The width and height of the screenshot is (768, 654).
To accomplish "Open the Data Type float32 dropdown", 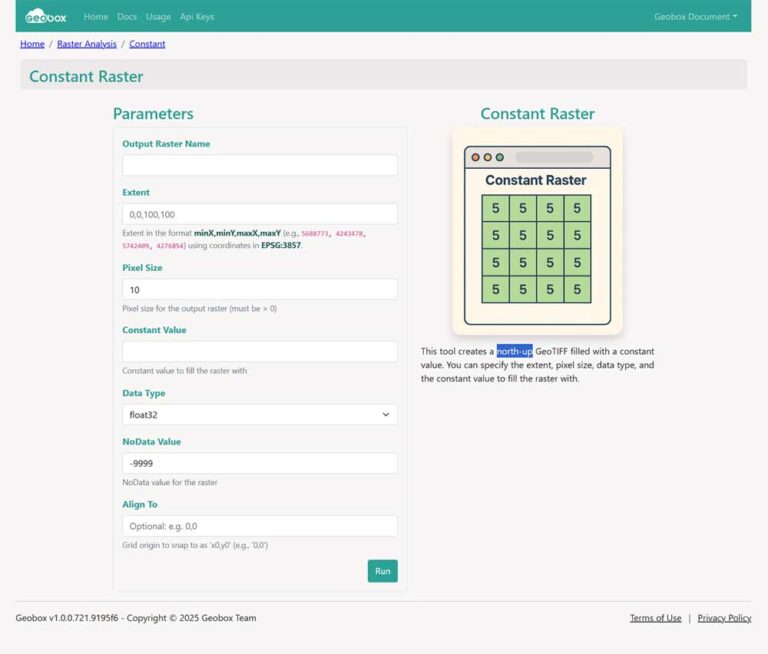I will pos(259,414).
